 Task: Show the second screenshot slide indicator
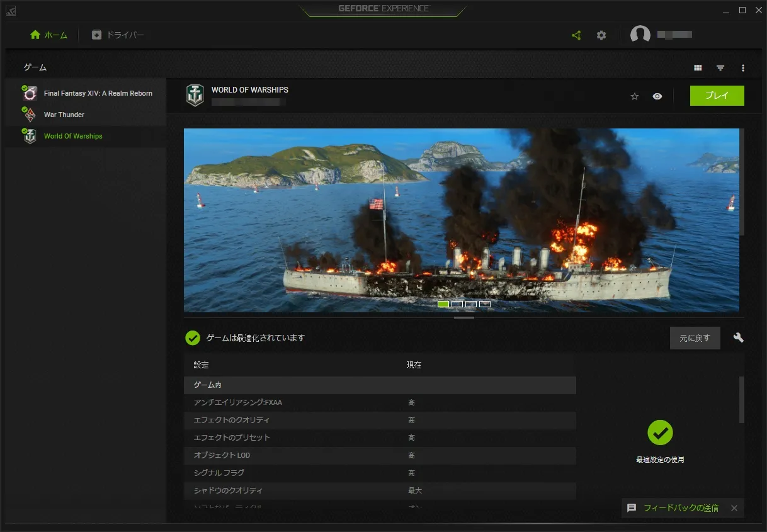tap(457, 304)
